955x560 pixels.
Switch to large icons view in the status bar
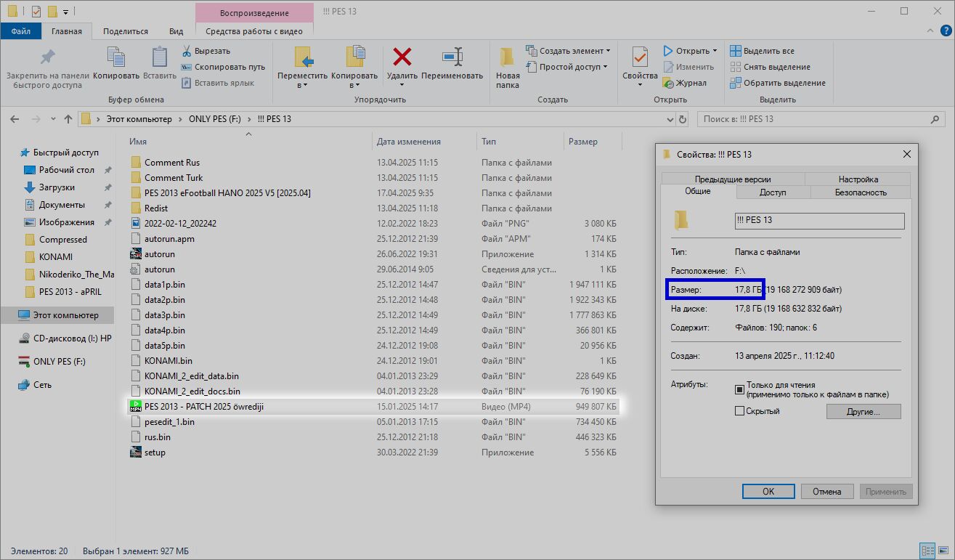coord(943,551)
